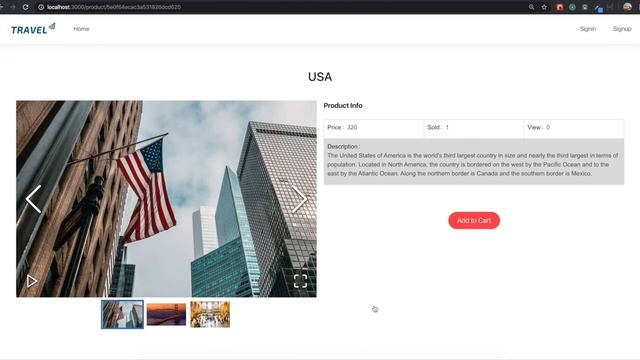Open the blue pen extension icon
Viewport: 640px width, 360px height.
[598, 8]
